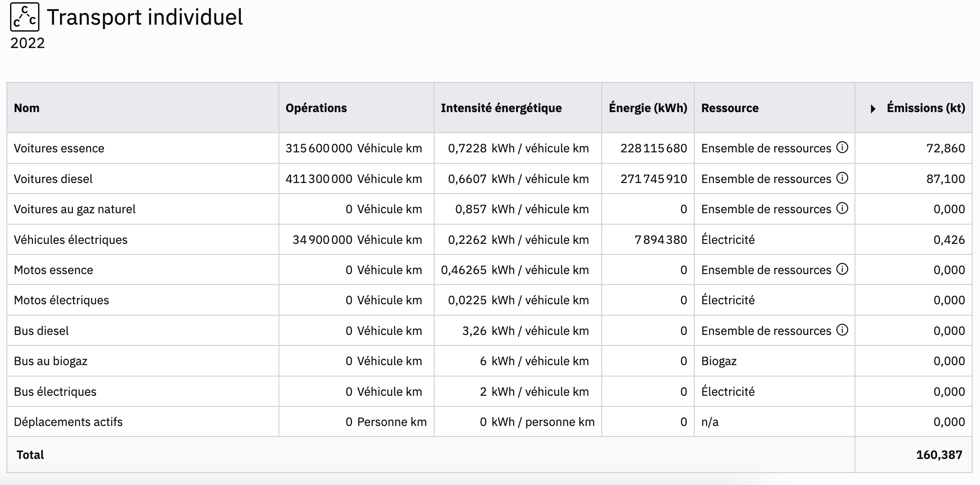Click Électricité resource for Motos électriques

pyautogui.click(x=728, y=300)
